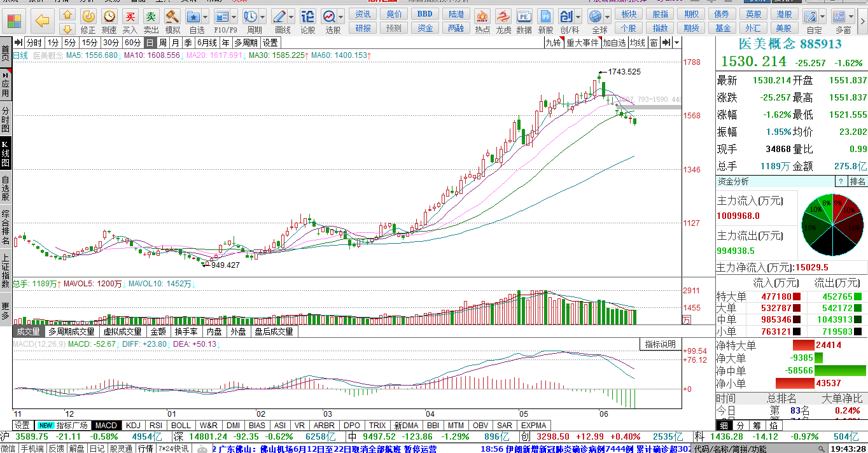Select the KDJ indicator tab
The height and width of the screenshot is (453, 868).
tap(133, 425)
